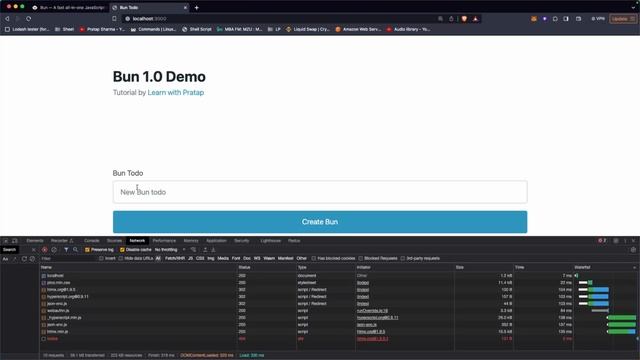Filter requests by Fetch/XHR type
The height and width of the screenshot is (360, 640).
[x=175, y=258]
